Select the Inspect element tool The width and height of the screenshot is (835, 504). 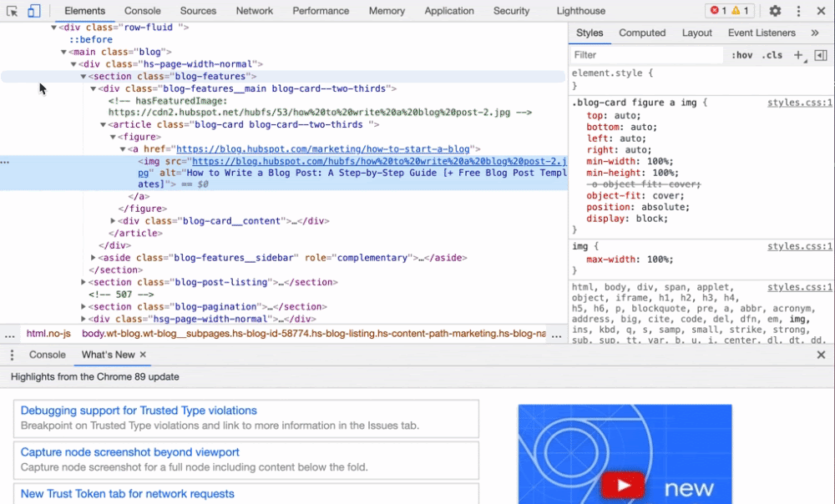point(11,11)
